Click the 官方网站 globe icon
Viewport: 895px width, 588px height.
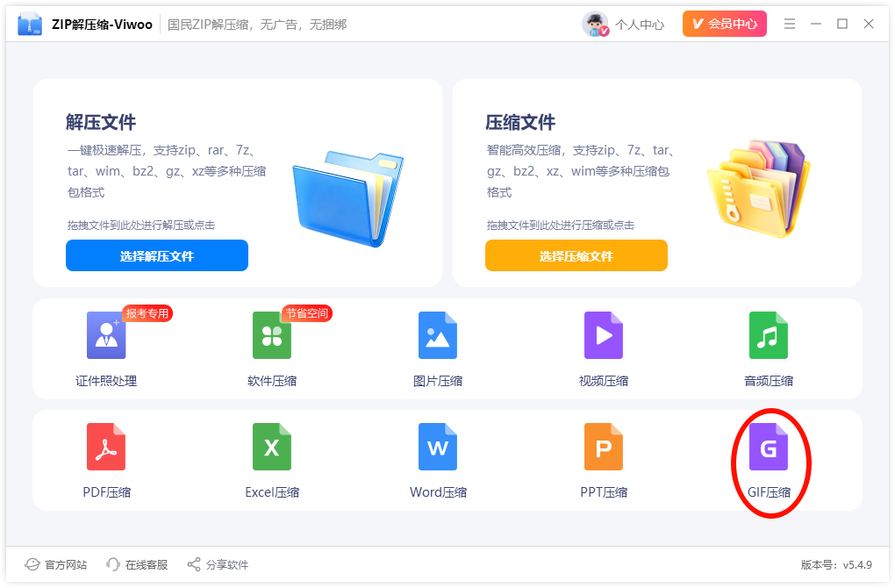click(32, 564)
